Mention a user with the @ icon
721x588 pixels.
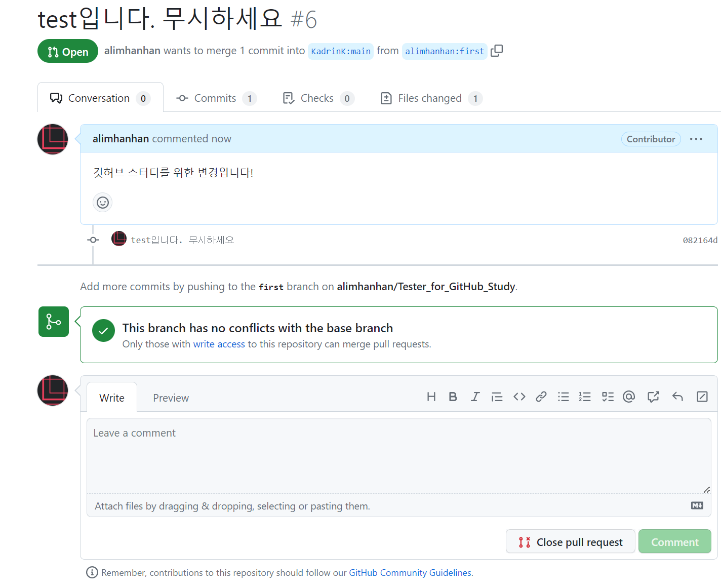coord(629,397)
